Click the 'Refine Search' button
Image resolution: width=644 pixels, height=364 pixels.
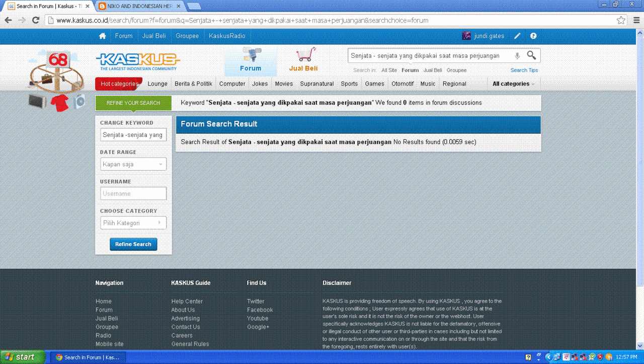(x=133, y=244)
